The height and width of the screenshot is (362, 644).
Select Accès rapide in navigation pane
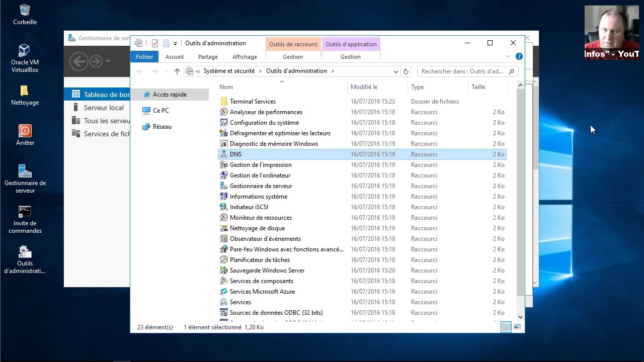[170, 95]
